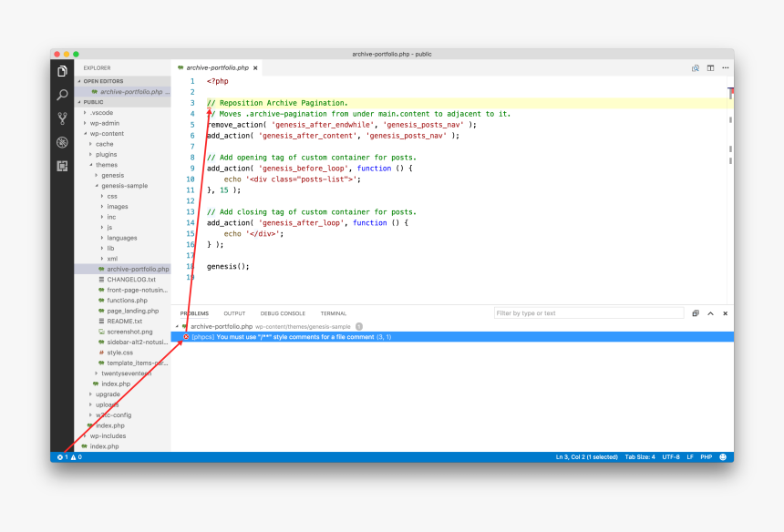Select the archive-portfolio.php editor tab

point(217,68)
